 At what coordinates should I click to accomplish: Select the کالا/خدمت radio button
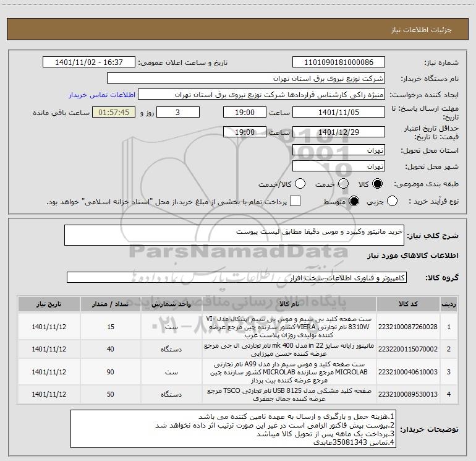pos(300,184)
